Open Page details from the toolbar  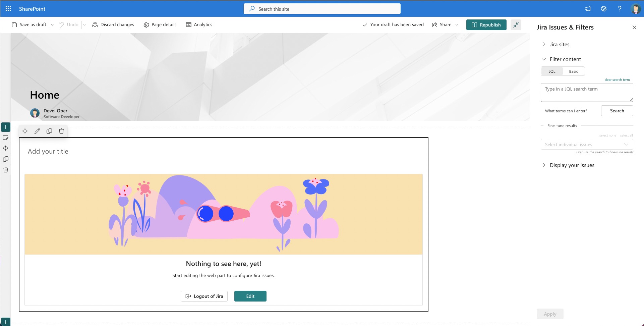160,25
